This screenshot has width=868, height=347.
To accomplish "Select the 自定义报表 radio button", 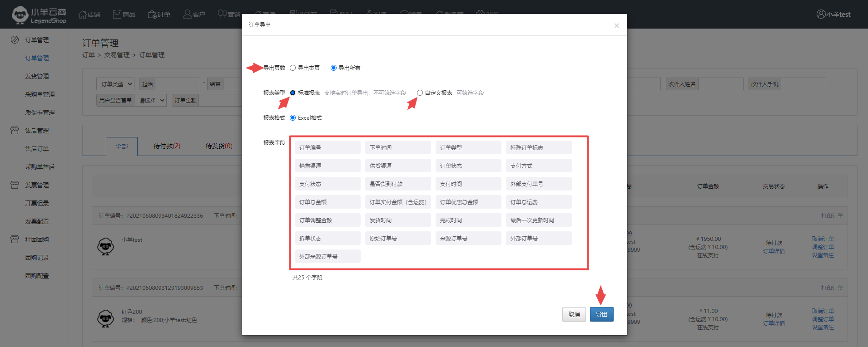I will point(420,93).
